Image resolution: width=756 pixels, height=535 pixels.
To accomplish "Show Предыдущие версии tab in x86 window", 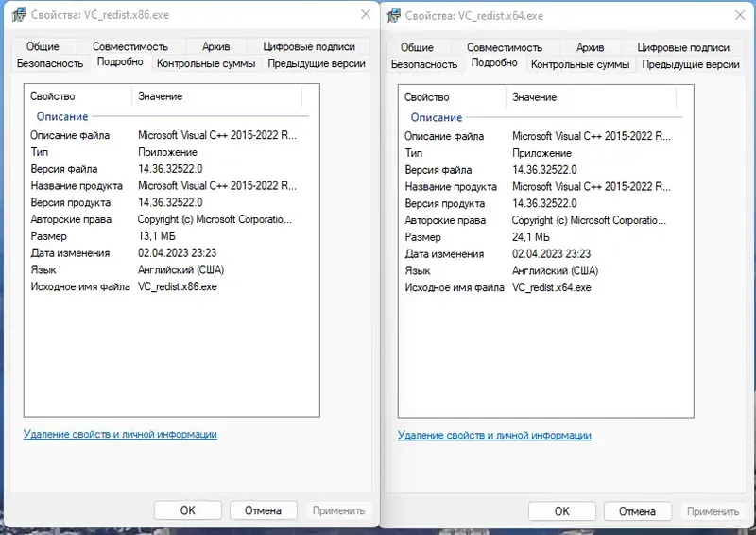I will [317, 64].
